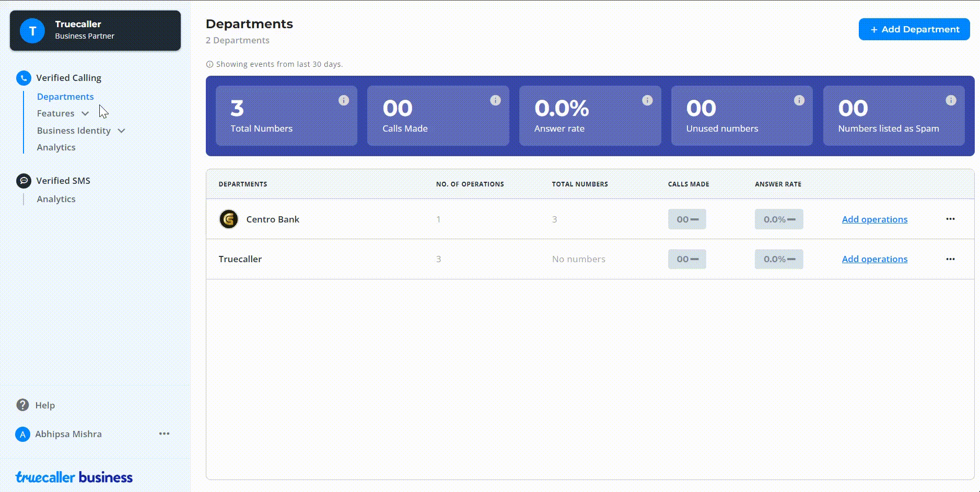Screen dimensions: 980x492
Task: Click info icon on Calls Made card
Action: point(495,100)
